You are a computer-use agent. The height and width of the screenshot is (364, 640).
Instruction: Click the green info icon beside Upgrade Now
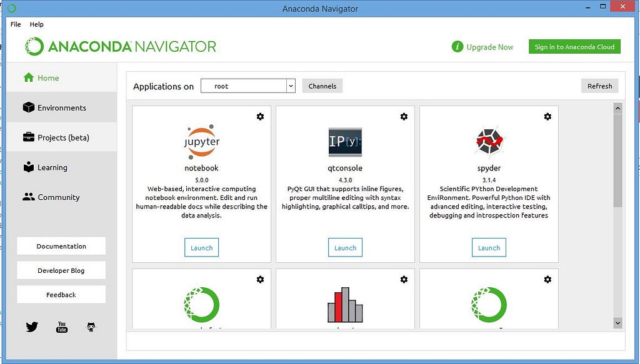457,47
